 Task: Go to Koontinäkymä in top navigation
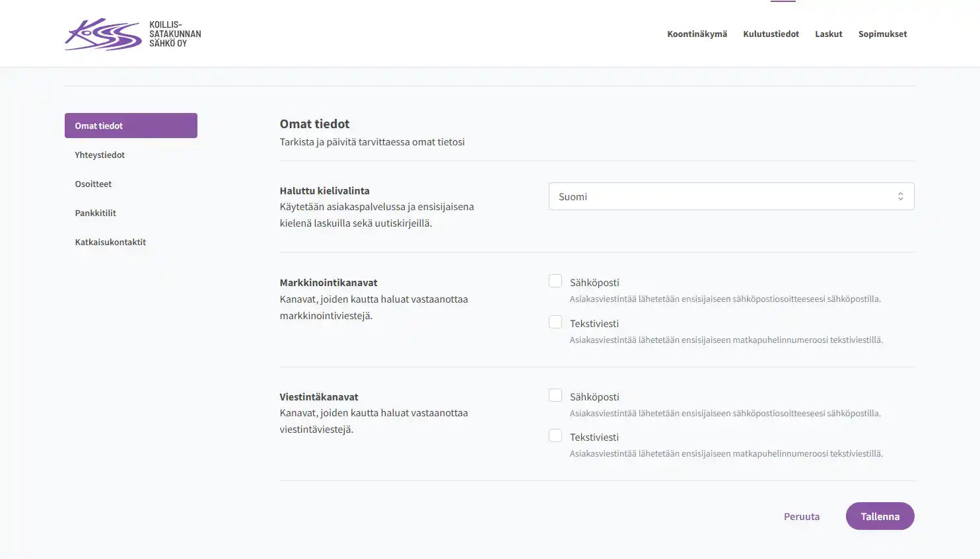[697, 34]
